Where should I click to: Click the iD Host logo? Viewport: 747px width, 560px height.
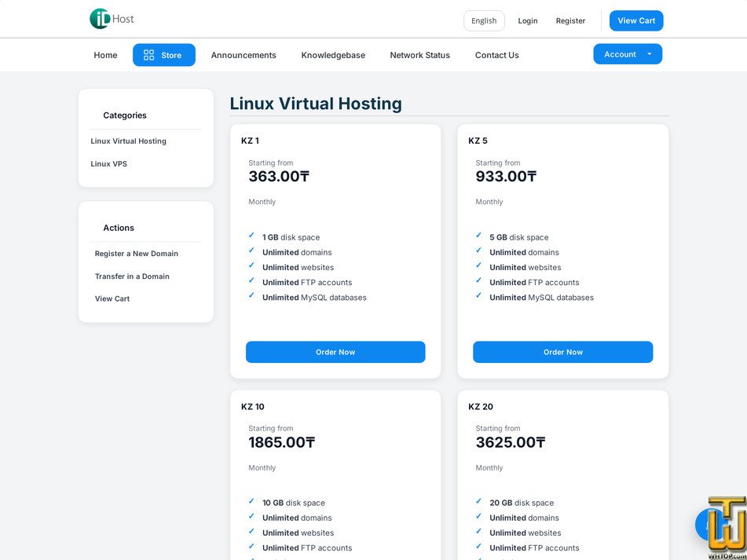pos(112,19)
